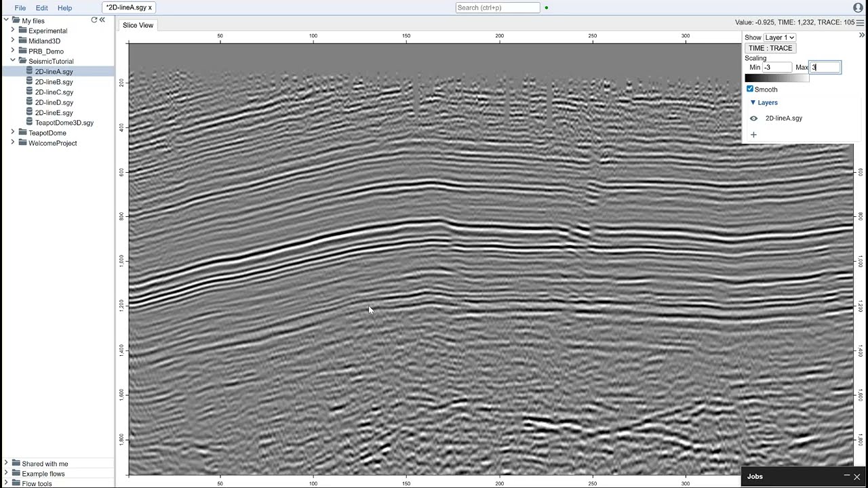Select the Slice View tab
Screen dimensions: 868x488
[x=138, y=25]
